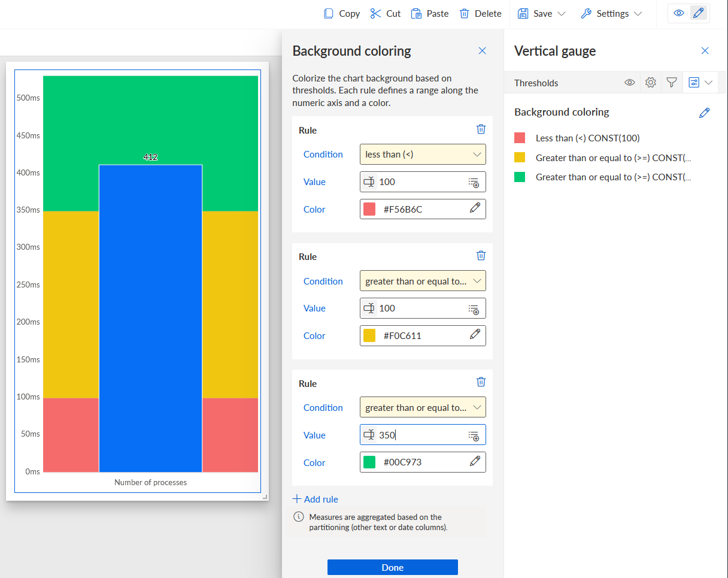Open Condition dropdown showing less than (<)
The height and width of the screenshot is (578, 728).
click(x=423, y=154)
